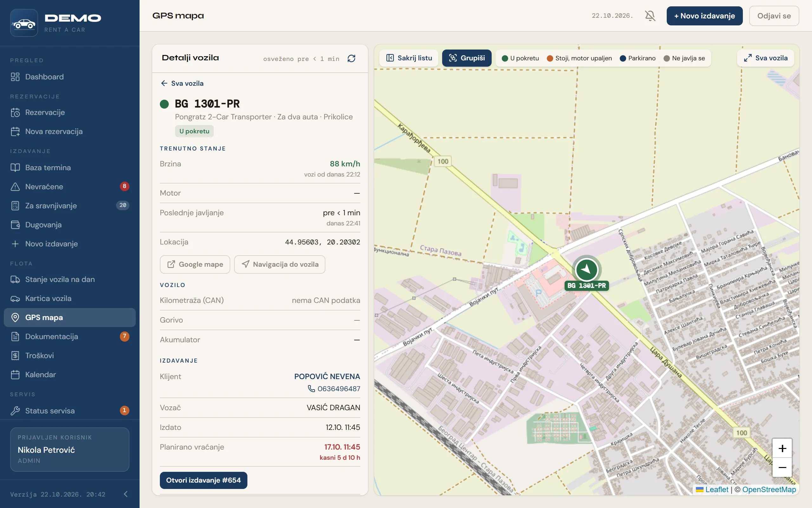The width and height of the screenshot is (812, 508).
Task: Click U pokretu green legend dot
Action: (505, 58)
